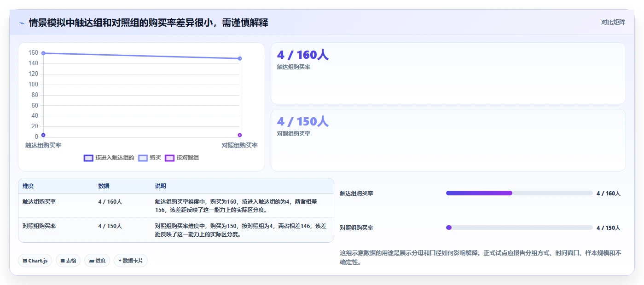Click the 触达组购买率 x-axis label on chart

[x=43, y=145]
